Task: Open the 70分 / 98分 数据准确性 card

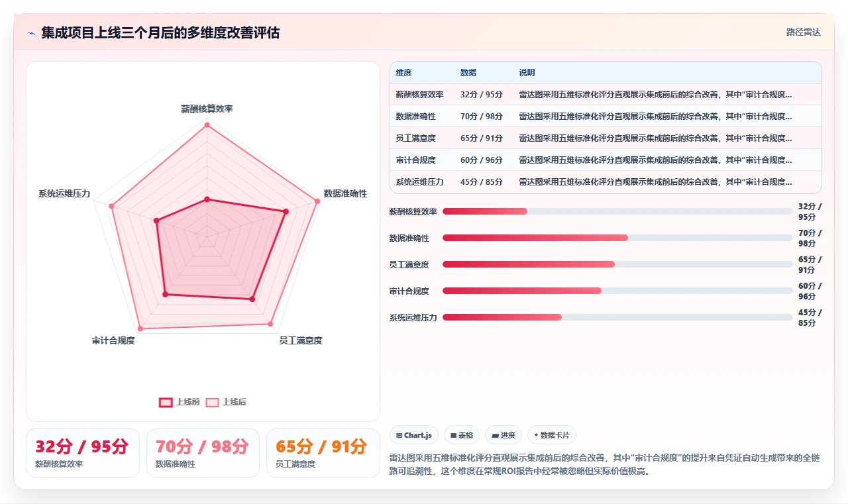Action: (203, 453)
